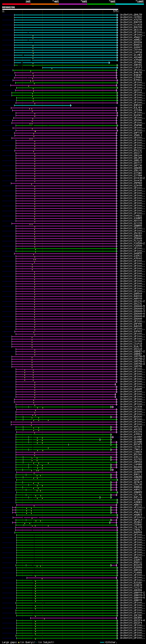This screenshot has width=146, height=644.
Task: Select label UniRef100_A5AQI7
Action: (131, 37)
